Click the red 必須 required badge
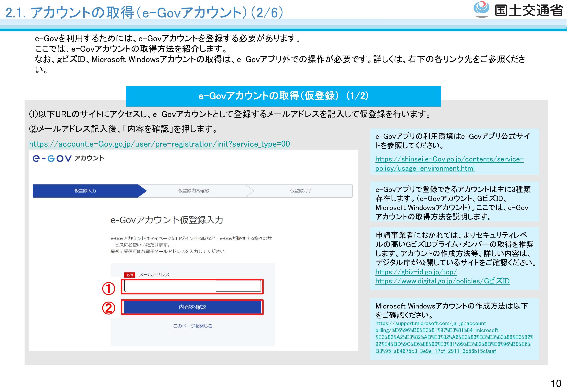Screen dimensions: 567x392 [130, 275]
